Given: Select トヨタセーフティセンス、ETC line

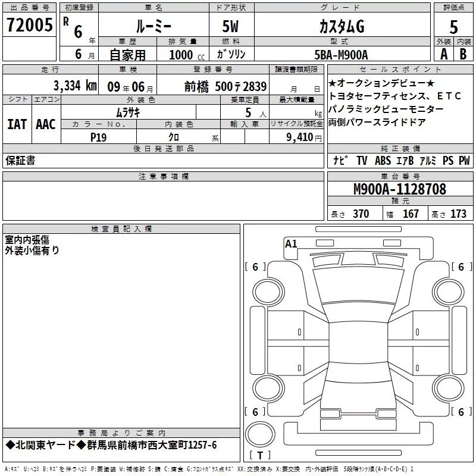Looking at the screenshot, I should point(395,96).
